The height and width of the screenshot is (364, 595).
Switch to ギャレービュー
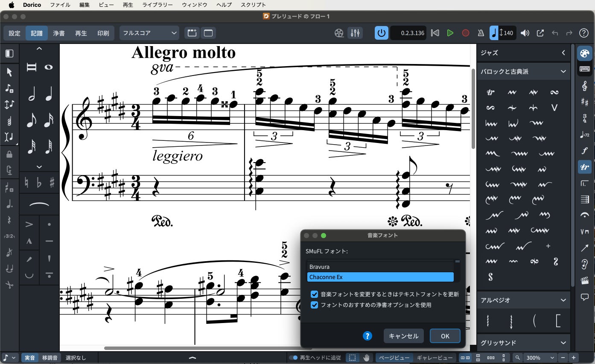coord(435,358)
